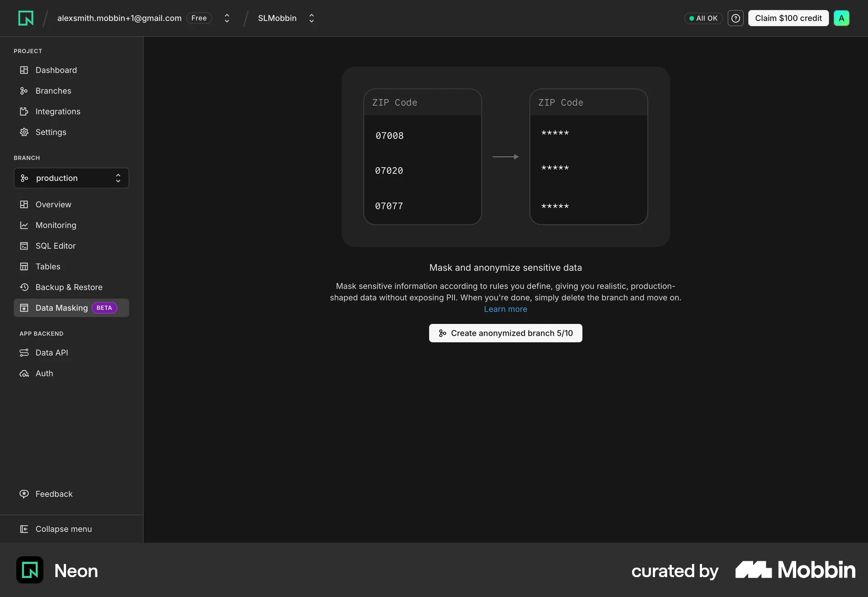Click the Free plan badge

(x=199, y=18)
